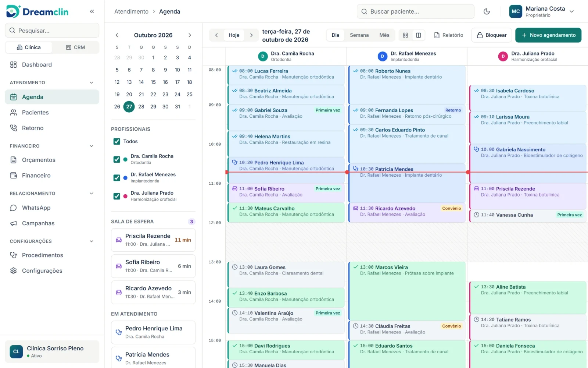Click the Novo agendamento button

point(548,35)
